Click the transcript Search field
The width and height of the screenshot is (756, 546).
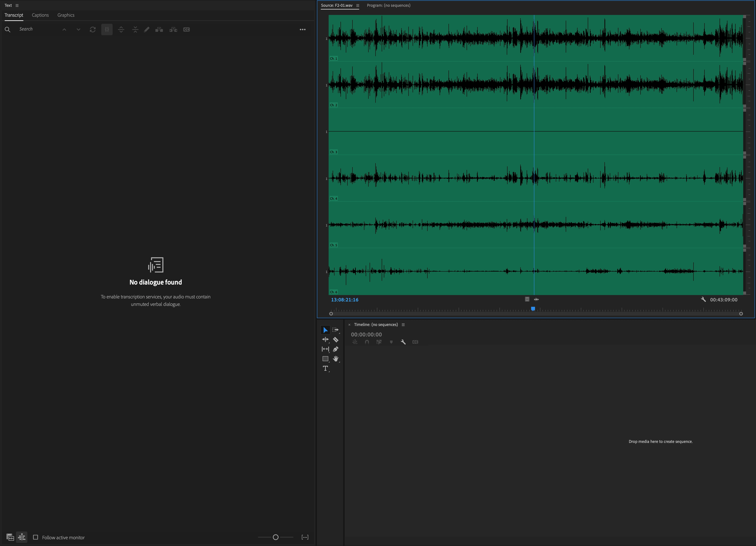(37, 29)
